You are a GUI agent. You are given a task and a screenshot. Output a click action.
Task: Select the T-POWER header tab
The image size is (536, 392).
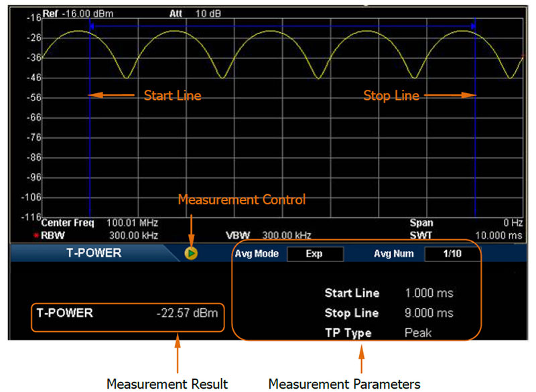(x=94, y=253)
